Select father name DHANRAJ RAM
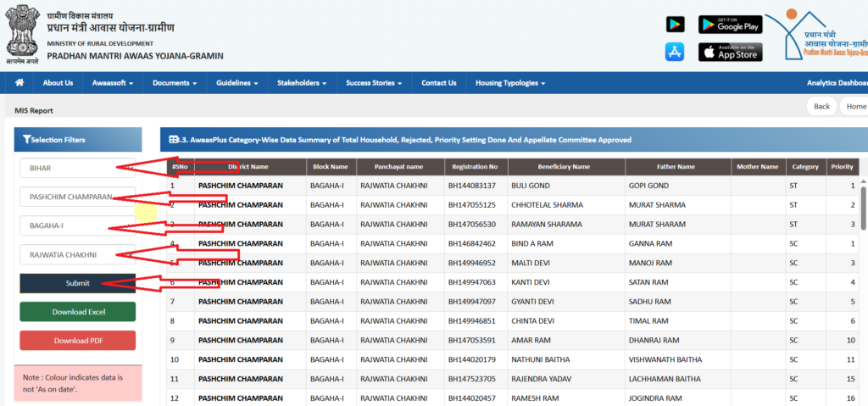868x406 pixels. [x=654, y=341]
